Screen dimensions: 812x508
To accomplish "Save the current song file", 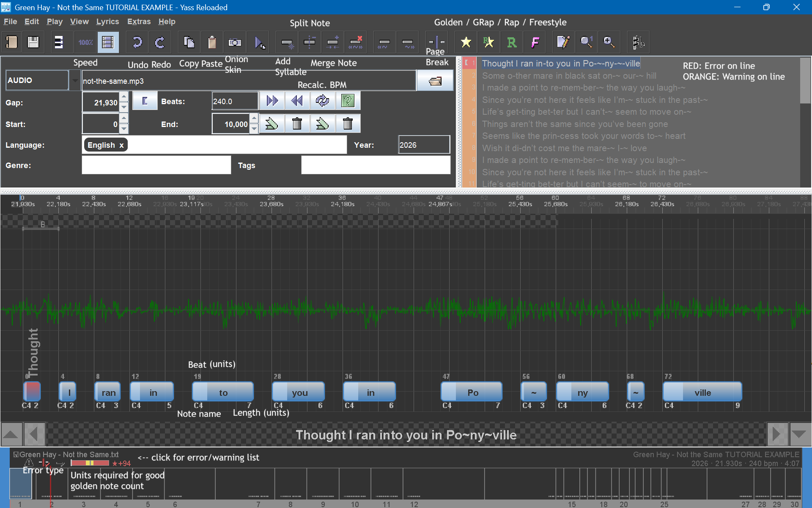I will (x=34, y=42).
